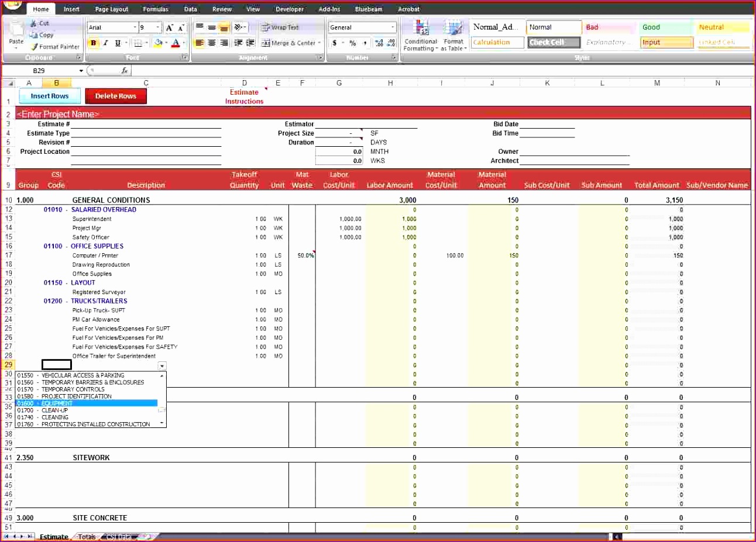
Task: Switch to the Formulas ribbon tab
Action: point(155,9)
